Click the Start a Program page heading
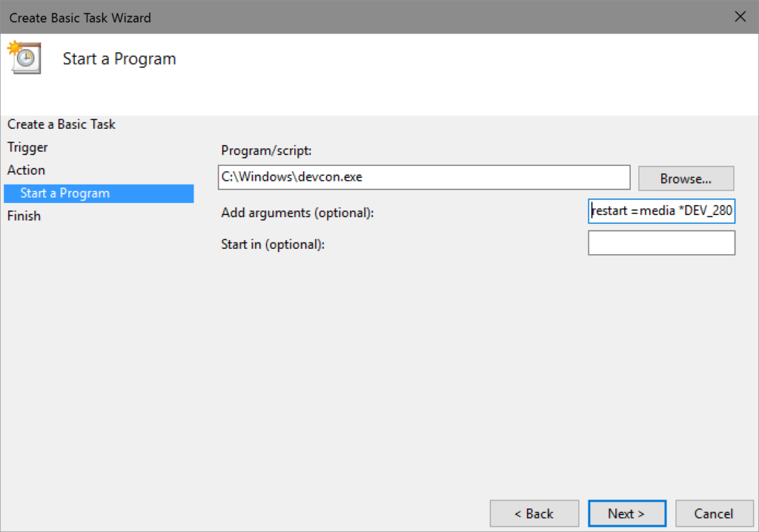Image resolution: width=759 pixels, height=532 pixels. [x=119, y=59]
